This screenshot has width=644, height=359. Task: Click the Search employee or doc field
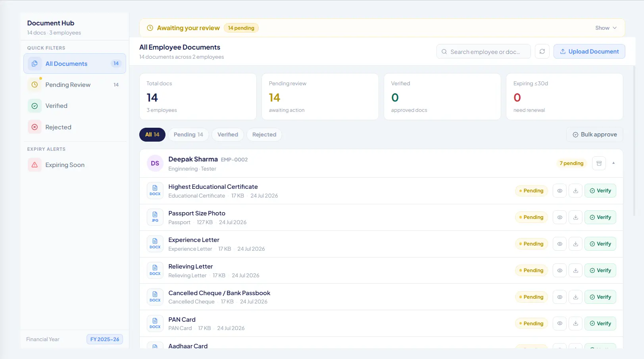coord(484,52)
